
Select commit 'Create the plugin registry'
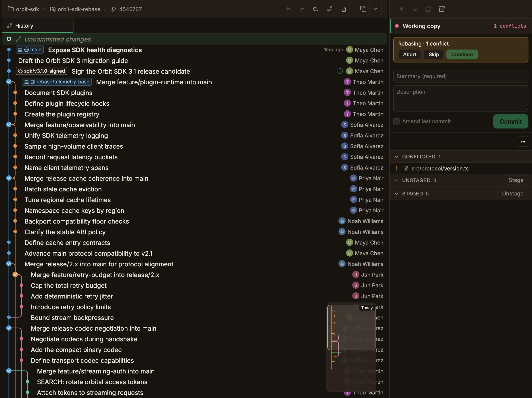[x=62, y=114]
